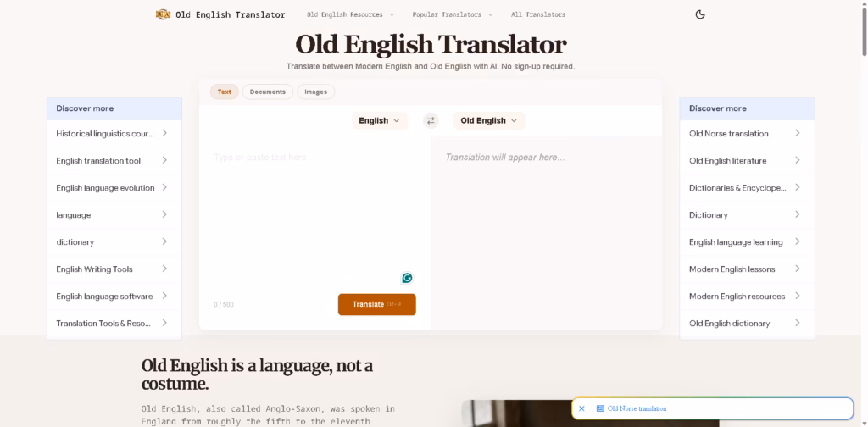Click arrow beside Historical linguistics courses

pyautogui.click(x=164, y=133)
